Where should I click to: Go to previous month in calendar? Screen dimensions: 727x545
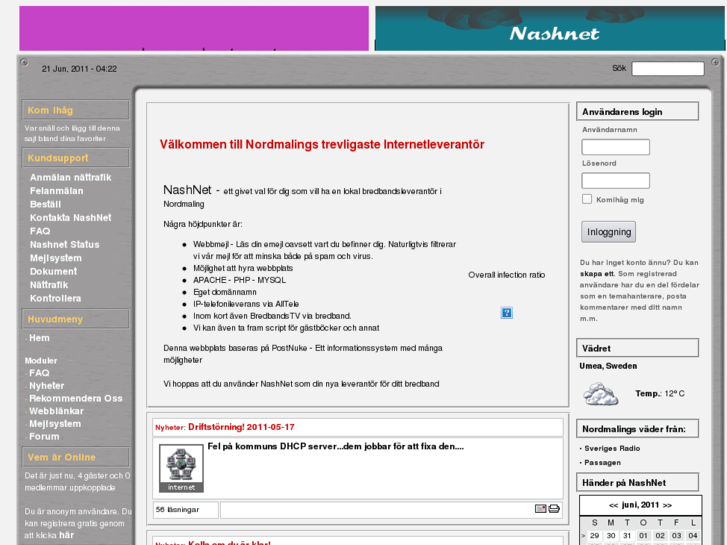click(613, 505)
